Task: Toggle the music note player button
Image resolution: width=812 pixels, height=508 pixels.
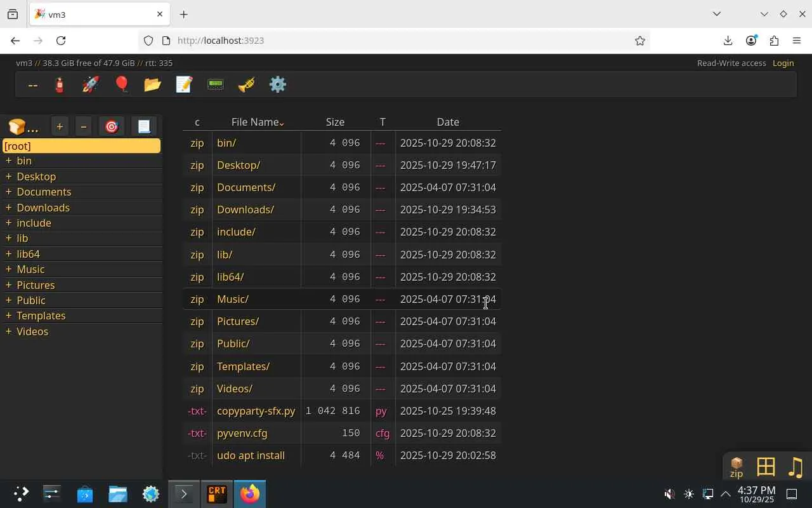Action: [x=796, y=467]
